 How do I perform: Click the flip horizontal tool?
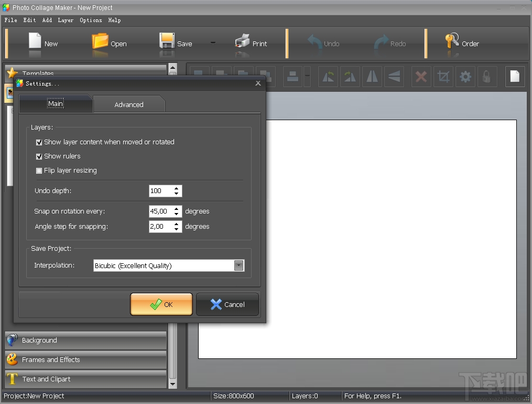(372, 77)
